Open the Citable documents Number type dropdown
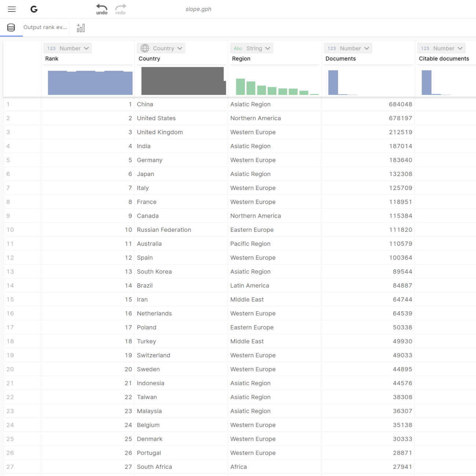Viewport: 476px width, 476px height. coord(442,48)
